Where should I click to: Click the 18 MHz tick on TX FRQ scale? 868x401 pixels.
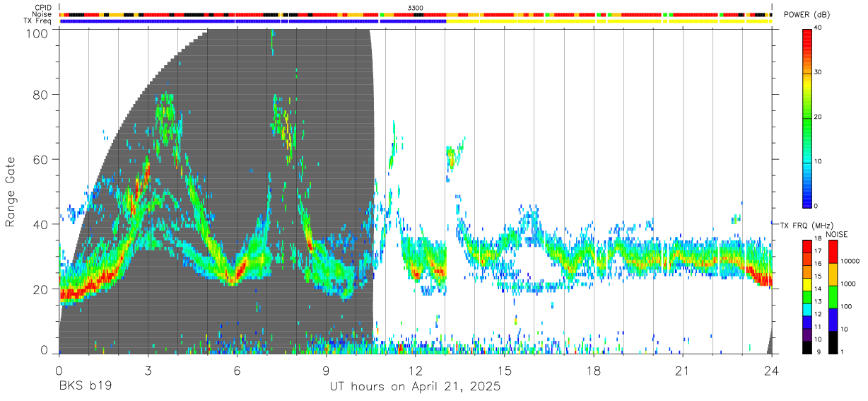click(818, 239)
